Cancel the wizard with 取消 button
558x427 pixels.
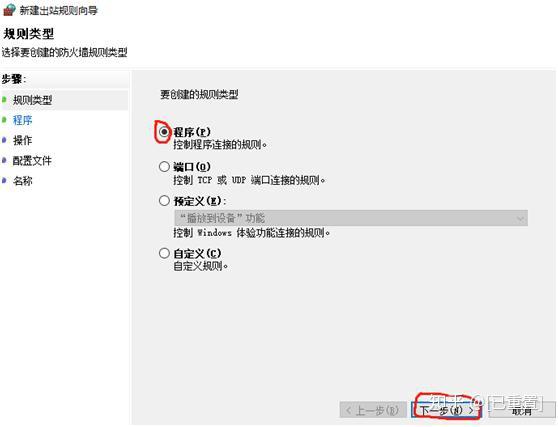point(522,410)
